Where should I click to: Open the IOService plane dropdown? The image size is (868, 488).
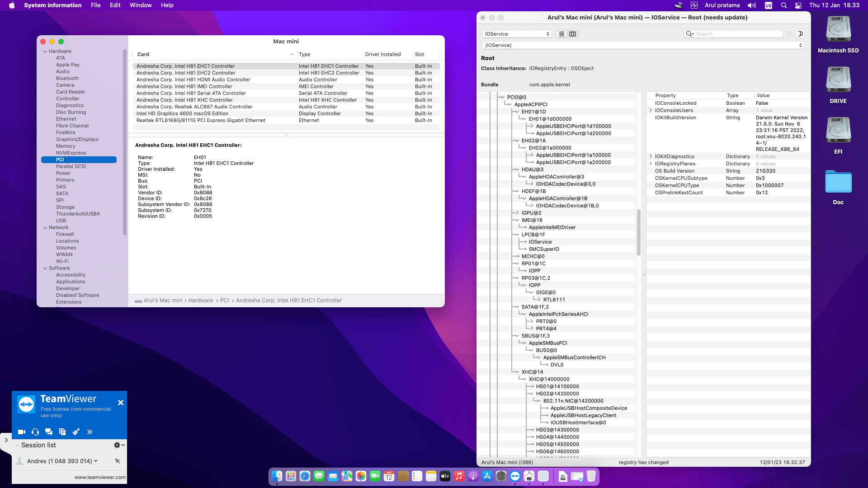click(x=517, y=34)
